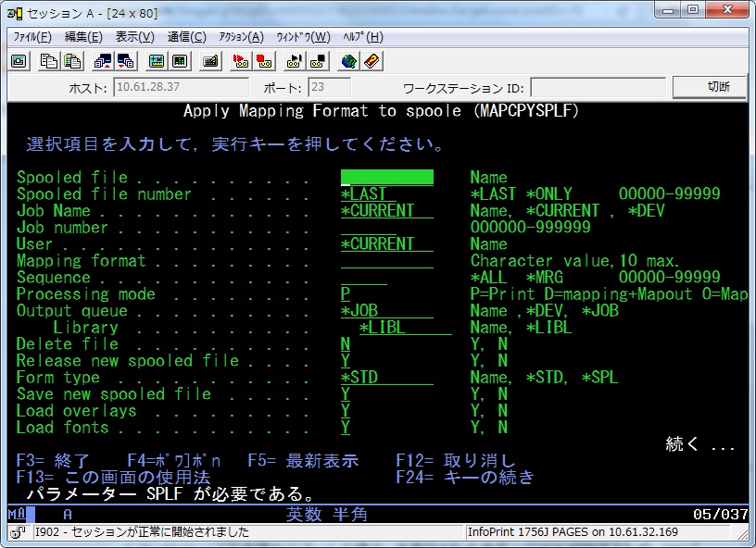Click the User *CURRENT field
This screenshot has width=756, height=548.
click(x=387, y=244)
